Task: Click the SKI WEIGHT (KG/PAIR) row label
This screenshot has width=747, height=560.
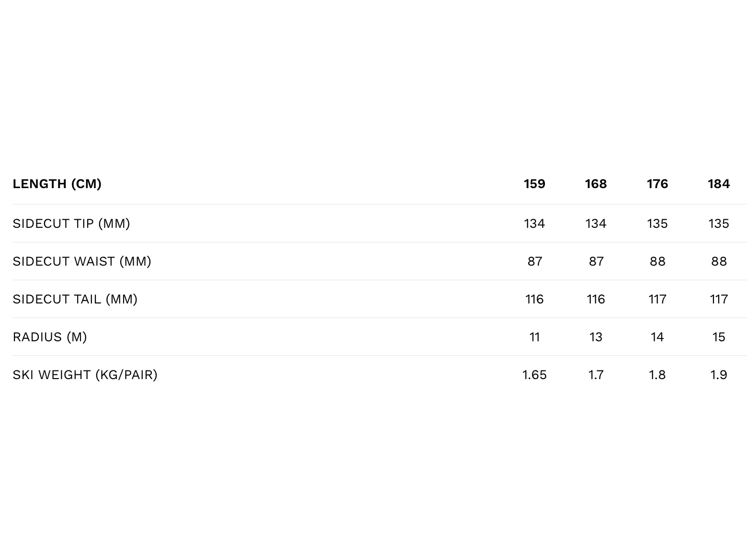Action: pyautogui.click(x=85, y=375)
